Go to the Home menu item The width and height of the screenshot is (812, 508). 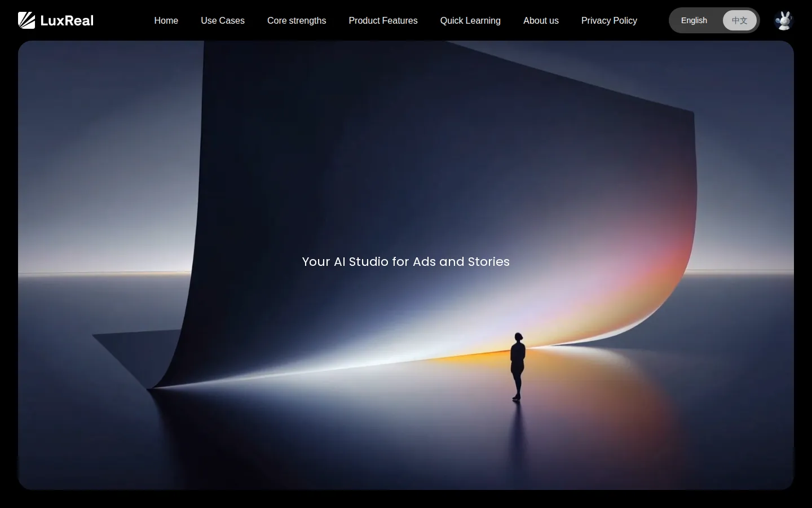point(166,20)
